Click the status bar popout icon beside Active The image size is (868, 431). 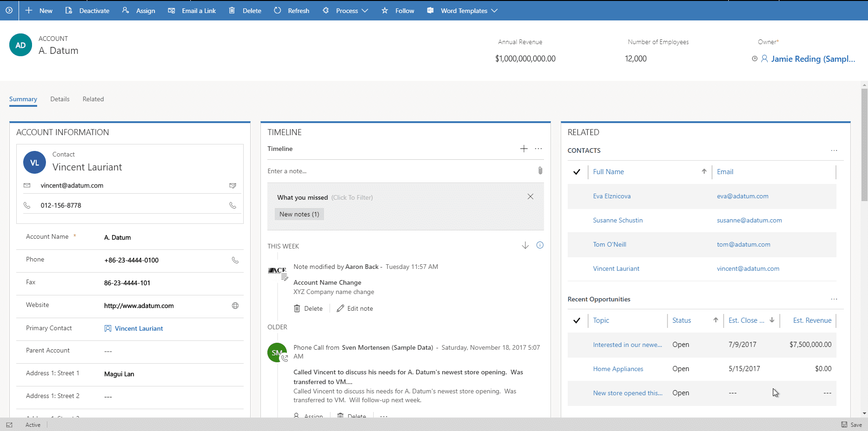point(9,424)
